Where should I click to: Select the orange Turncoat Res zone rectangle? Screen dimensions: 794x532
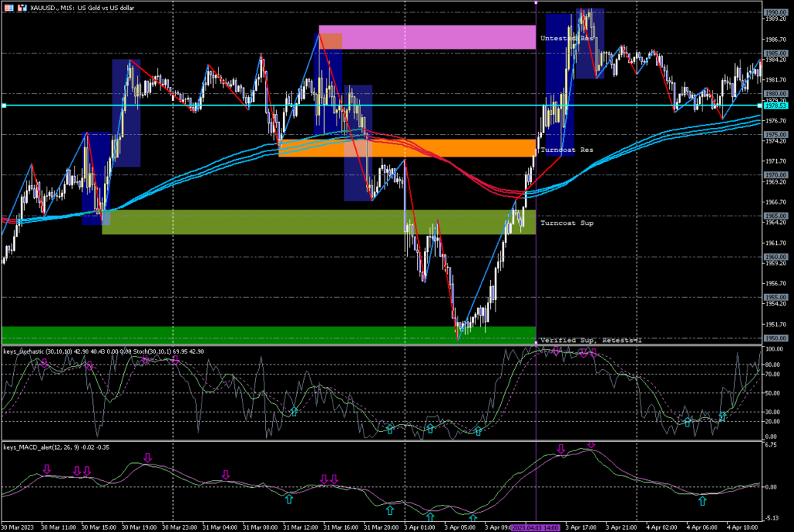tap(407, 148)
